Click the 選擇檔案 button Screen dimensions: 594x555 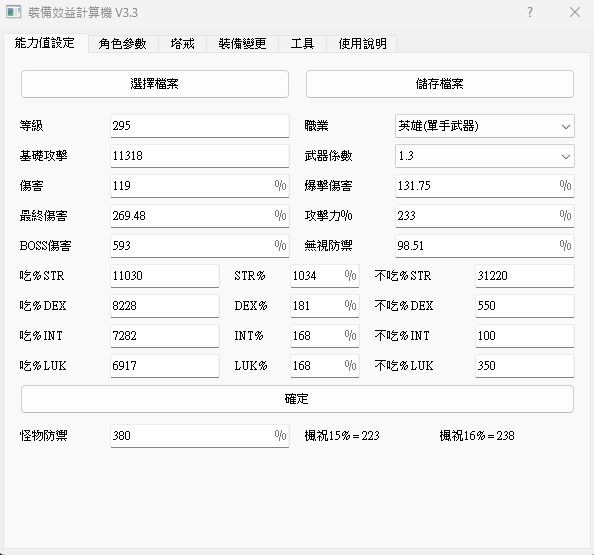(x=155, y=84)
